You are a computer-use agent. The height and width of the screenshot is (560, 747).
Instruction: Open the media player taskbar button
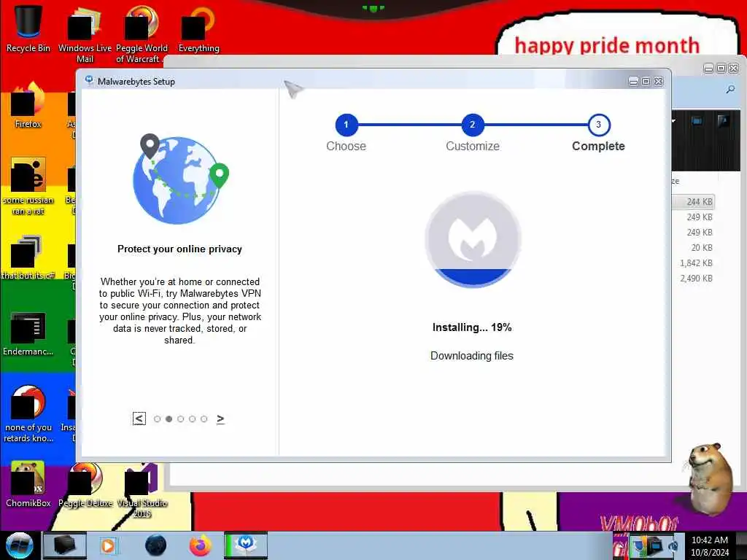[108, 545]
